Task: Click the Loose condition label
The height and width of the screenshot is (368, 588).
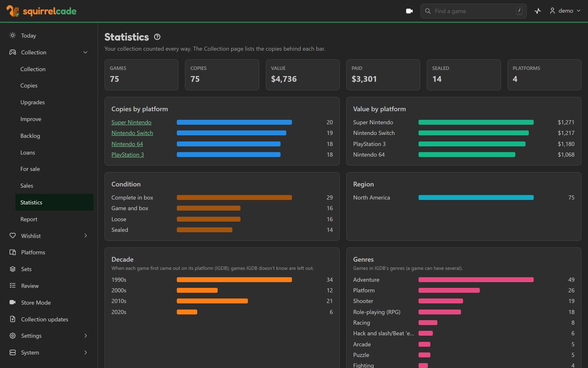Action: point(119,219)
